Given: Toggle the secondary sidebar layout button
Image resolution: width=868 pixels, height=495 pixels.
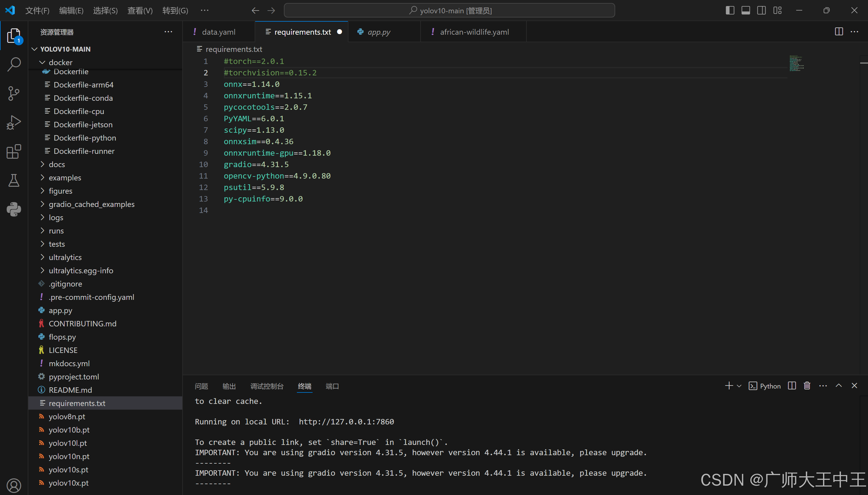Looking at the screenshot, I should (761, 11).
